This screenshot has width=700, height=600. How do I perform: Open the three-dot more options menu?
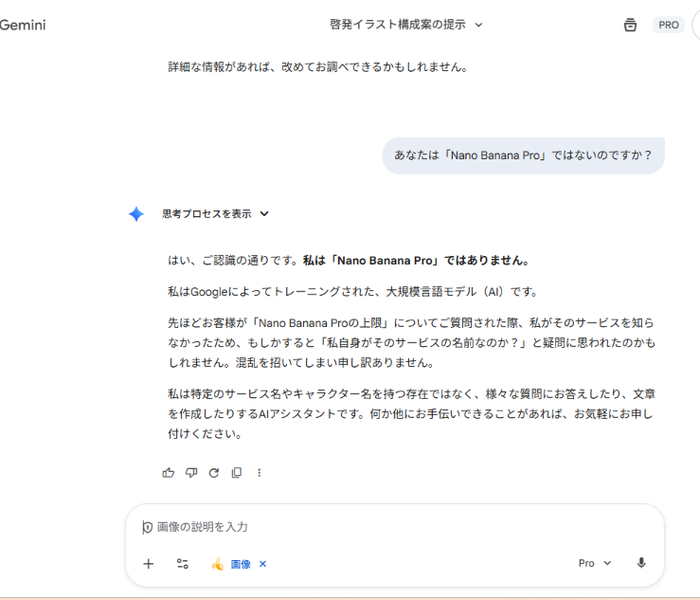coord(260,472)
